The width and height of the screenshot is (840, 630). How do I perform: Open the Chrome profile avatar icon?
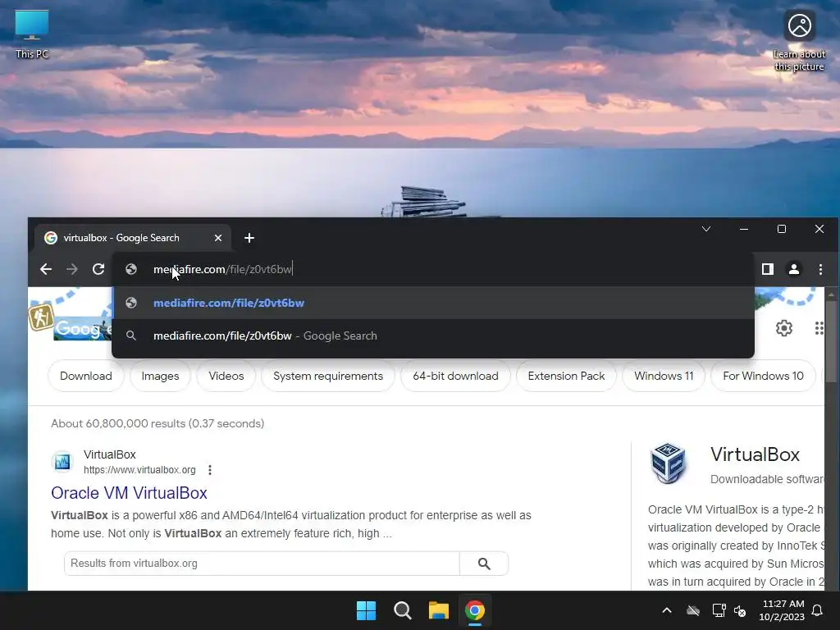coord(794,269)
